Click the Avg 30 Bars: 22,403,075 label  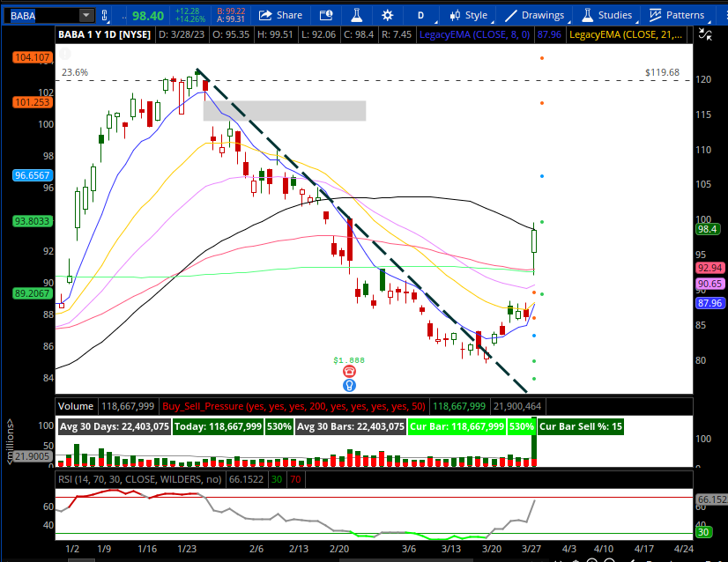point(351,426)
